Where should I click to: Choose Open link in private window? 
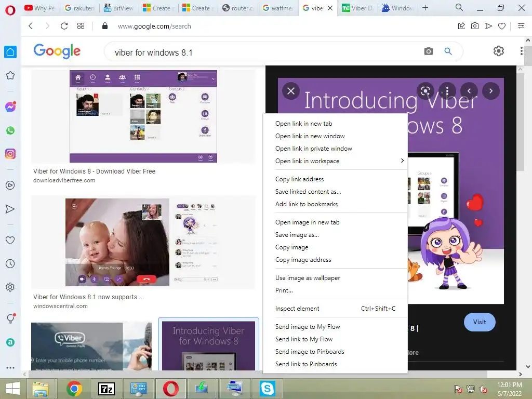pos(335,148)
